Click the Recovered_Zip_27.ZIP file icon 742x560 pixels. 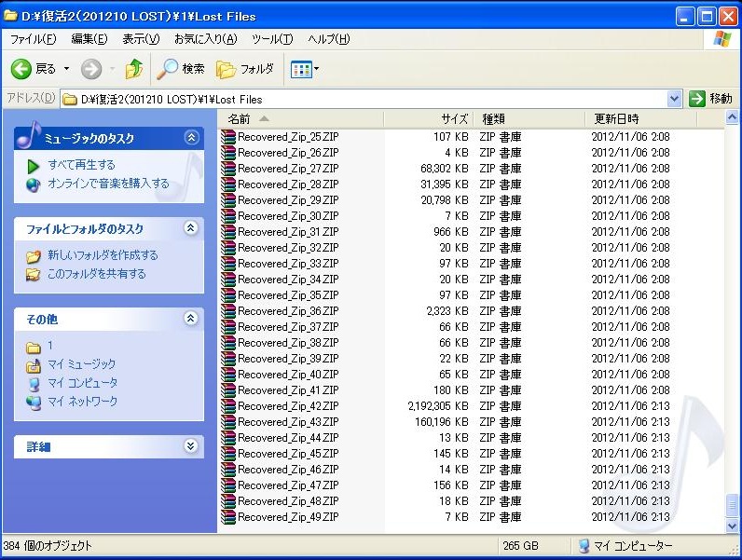coord(228,169)
